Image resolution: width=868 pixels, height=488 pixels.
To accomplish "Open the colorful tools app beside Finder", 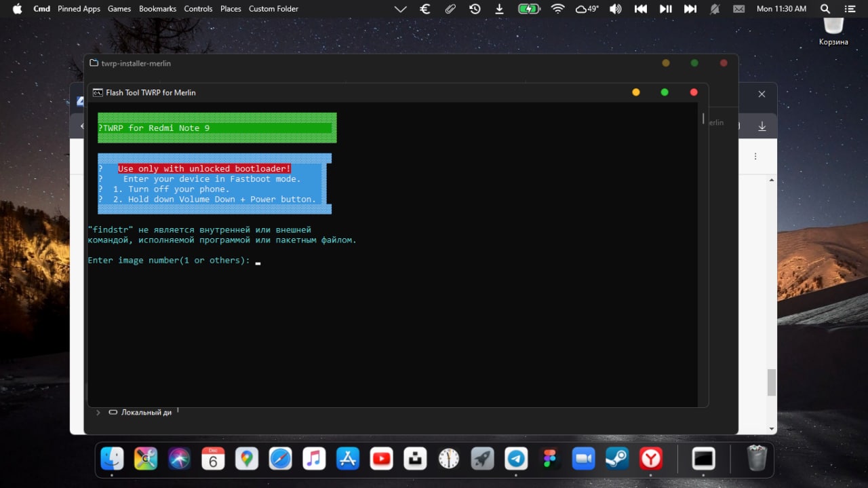I will tap(146, 459).
